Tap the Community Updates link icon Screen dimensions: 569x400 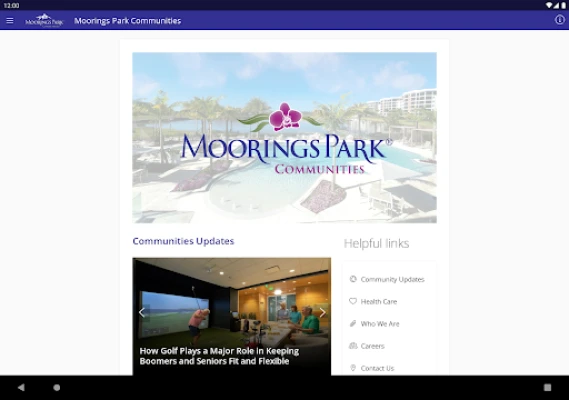(x=353, y=279)
